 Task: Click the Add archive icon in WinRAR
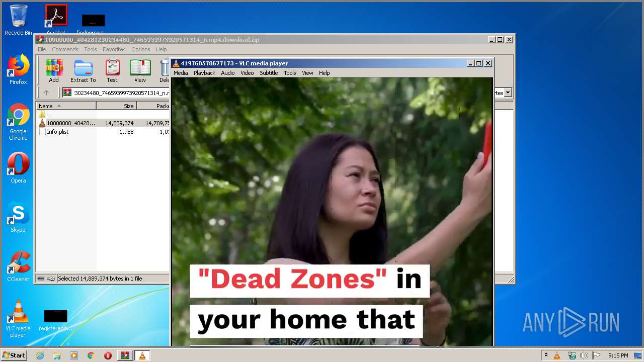54,71
